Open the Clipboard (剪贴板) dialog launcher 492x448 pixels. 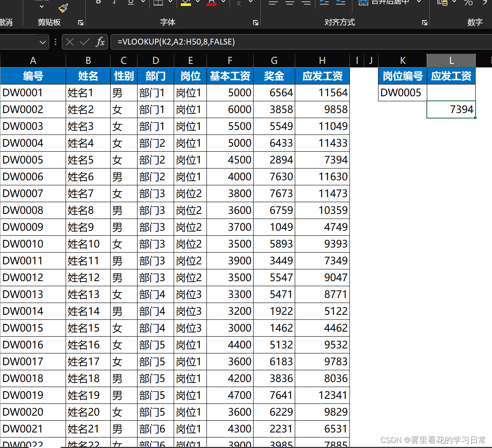coord(81,23)
